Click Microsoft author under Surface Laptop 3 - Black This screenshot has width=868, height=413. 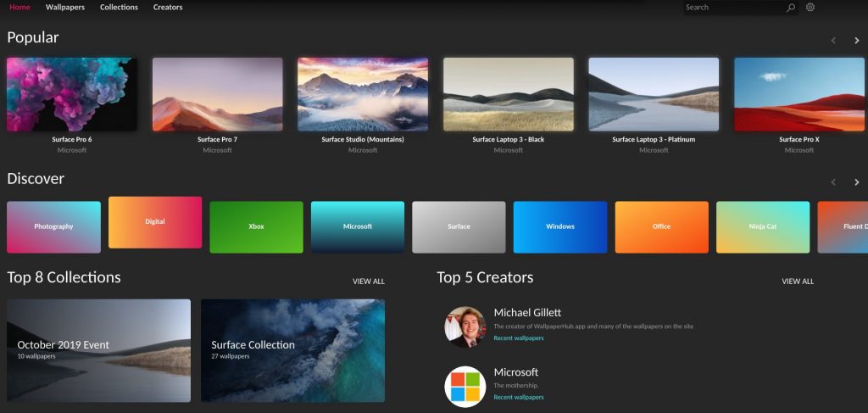click(509, 150)
